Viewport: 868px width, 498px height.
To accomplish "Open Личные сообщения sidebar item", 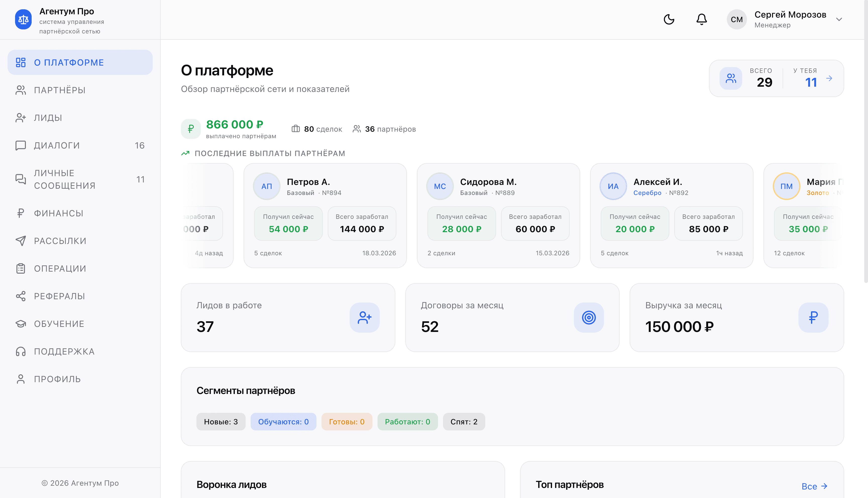I will tap(80, 179).
